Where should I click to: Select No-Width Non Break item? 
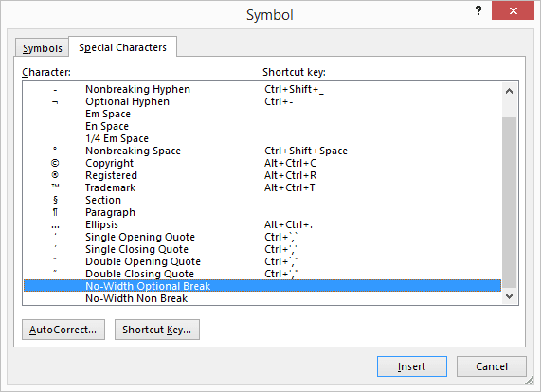[x=262, y=298]
